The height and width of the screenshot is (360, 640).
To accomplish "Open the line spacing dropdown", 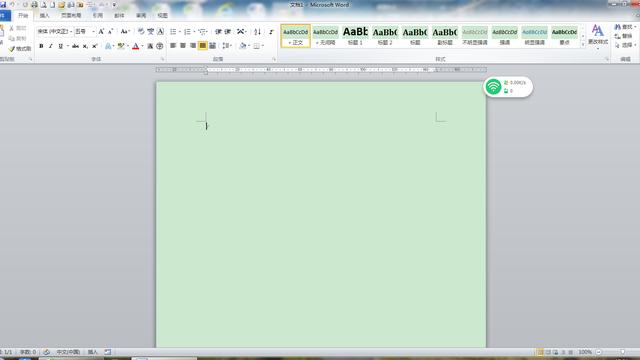I will click(x=227, y=46).
